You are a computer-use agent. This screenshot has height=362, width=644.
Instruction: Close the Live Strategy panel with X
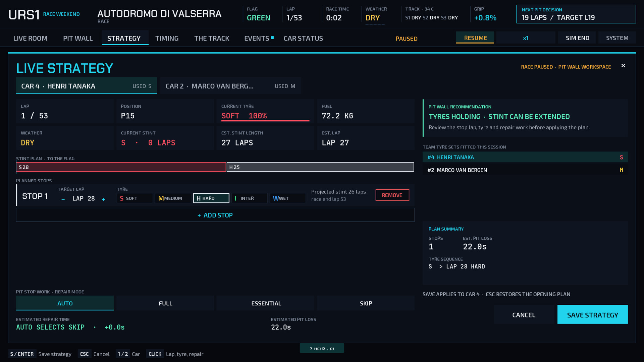click(x=623, y=66)
